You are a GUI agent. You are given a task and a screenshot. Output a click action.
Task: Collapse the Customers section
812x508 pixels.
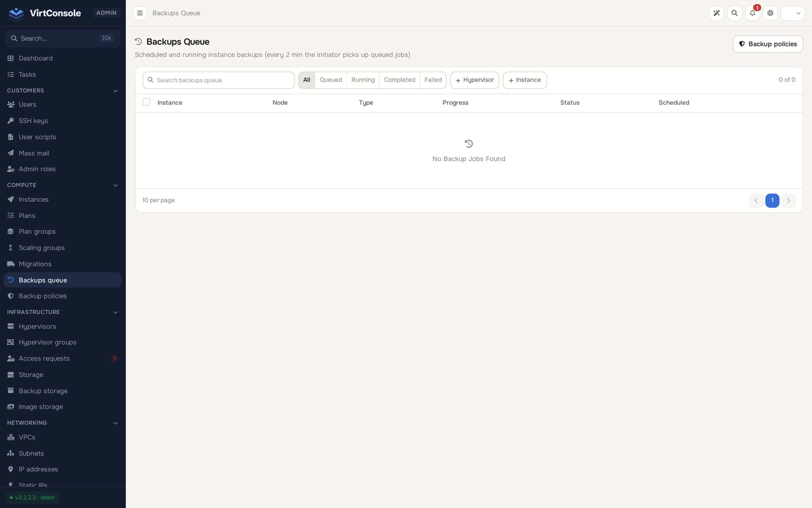click(63, 90)
